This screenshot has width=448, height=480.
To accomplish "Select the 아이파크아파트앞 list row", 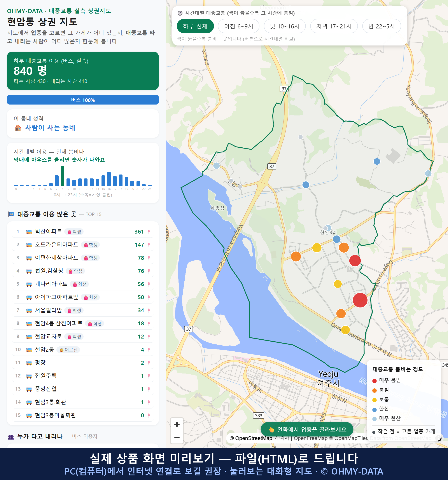I will (83, 297).
